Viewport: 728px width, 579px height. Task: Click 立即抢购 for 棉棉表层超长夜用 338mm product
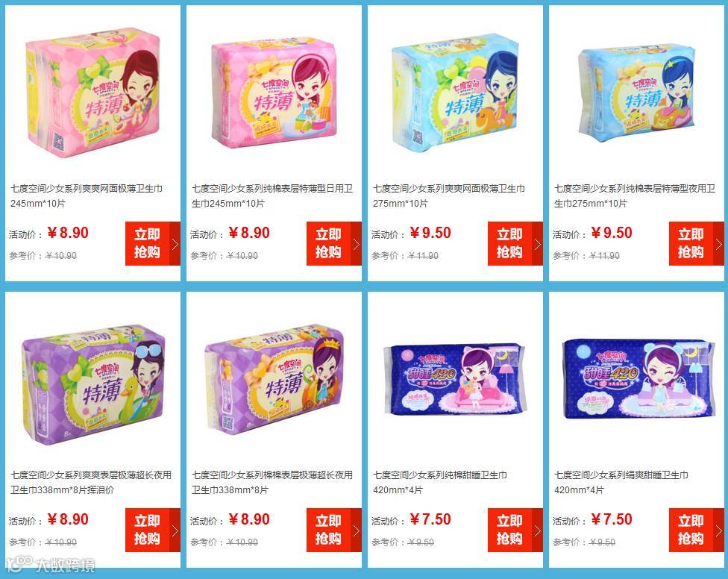[334, 530]
